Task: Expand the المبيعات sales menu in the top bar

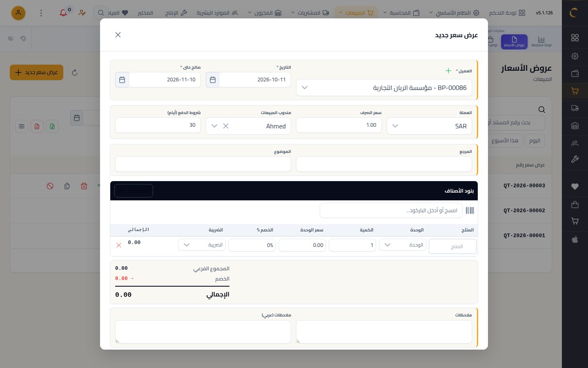Action: pyautogui.click(x=356, y=13)
